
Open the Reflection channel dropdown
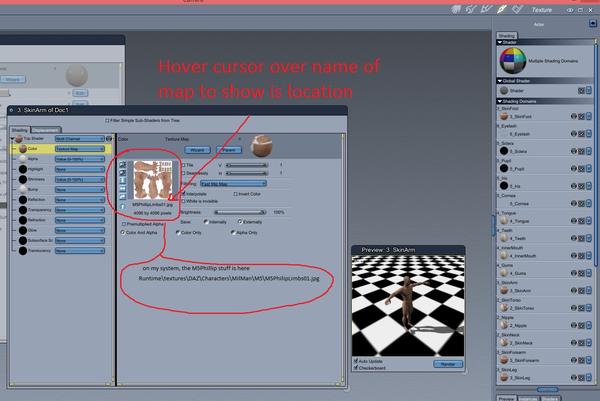[x=80, y=200]
